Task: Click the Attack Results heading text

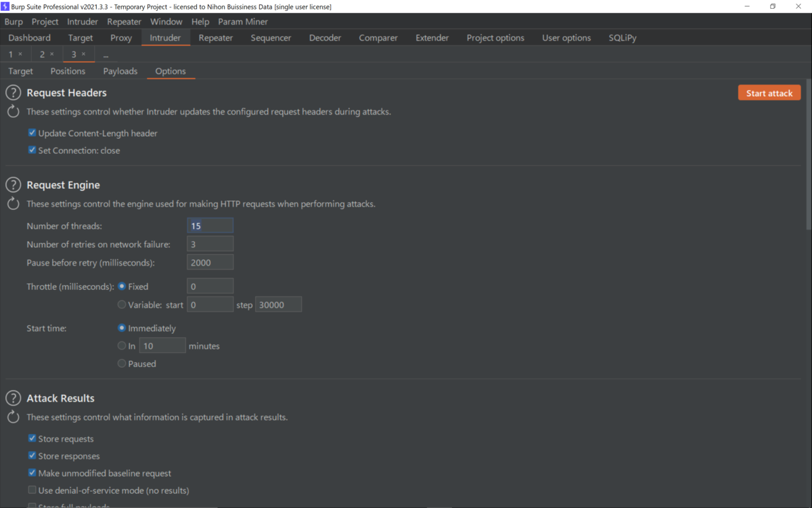Action: coord(60,398)
